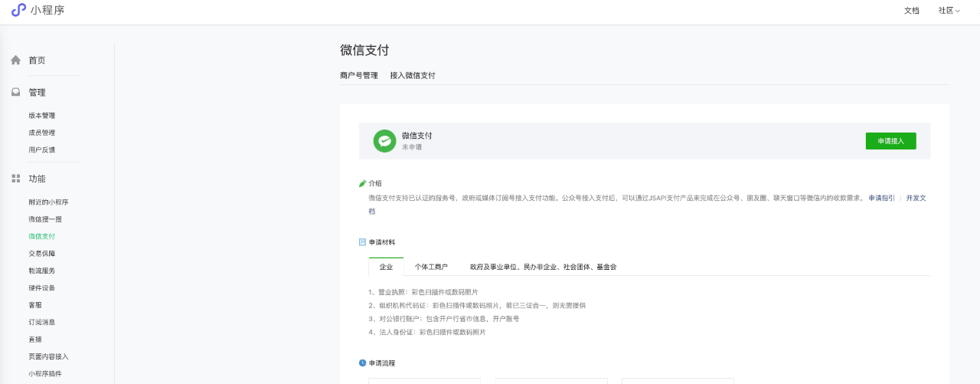Open 硬件设备
Viewport: 980px width, 384px height.
[x=42, y=287]
